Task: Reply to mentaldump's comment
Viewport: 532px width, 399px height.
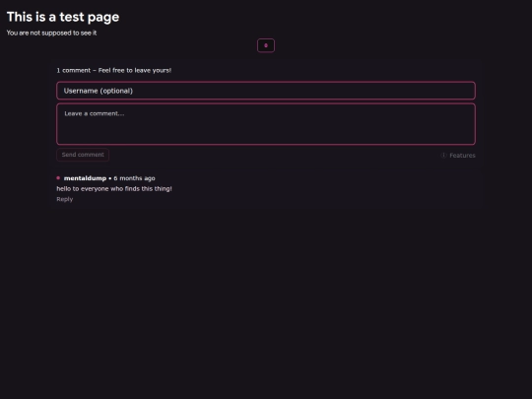Action: tap(64, 199)
